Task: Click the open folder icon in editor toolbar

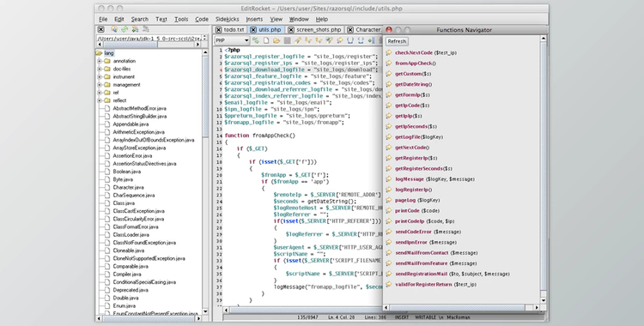Action: point(276,40)
